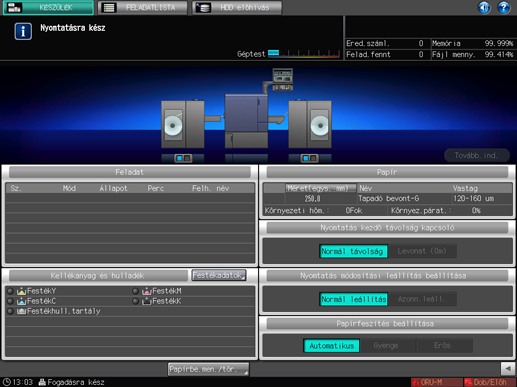517x387 pixels.
Task: Click the FestékM status circle
Action: [135, 291]
